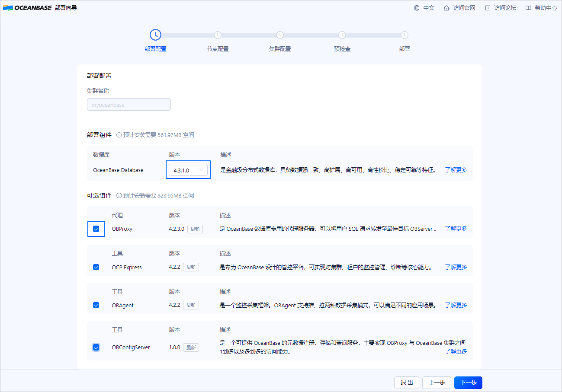Screen dimensions: 562x392
Task: Click the 预计安装需要 823.95MB 空间 text
Action: coord(159,195)
